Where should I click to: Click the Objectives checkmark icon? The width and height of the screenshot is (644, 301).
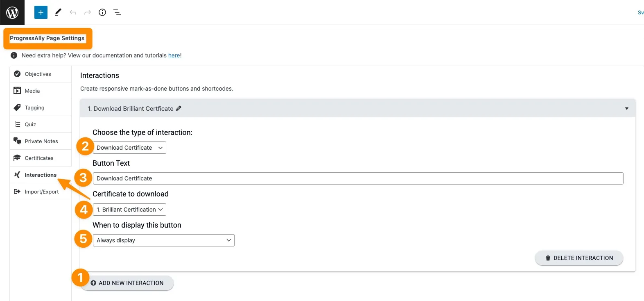[17, 74]
